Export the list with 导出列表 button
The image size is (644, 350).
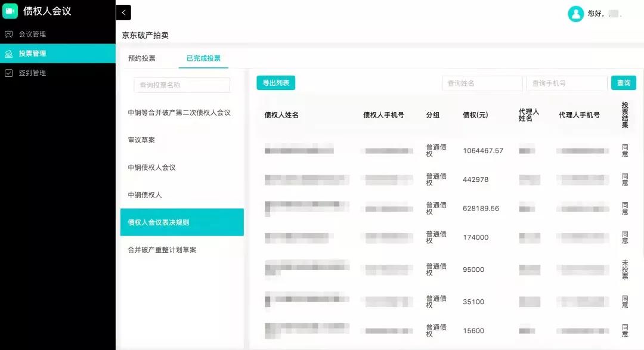tap(275, 83)
